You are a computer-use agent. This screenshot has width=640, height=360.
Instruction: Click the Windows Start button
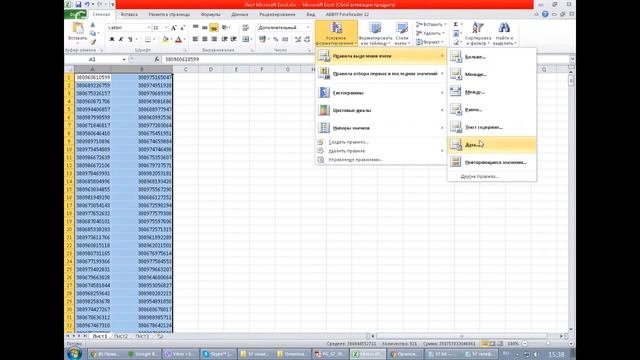pyautogui.click(x=75, y=353)
